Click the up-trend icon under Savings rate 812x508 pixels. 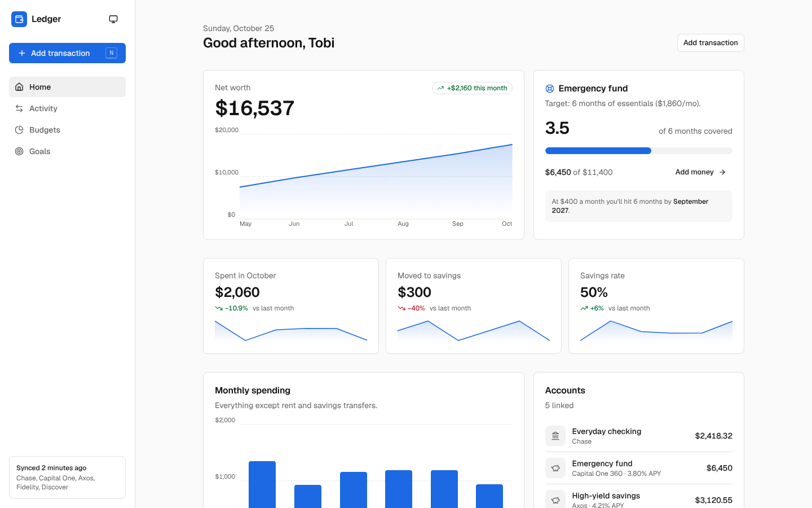(584, 308)
